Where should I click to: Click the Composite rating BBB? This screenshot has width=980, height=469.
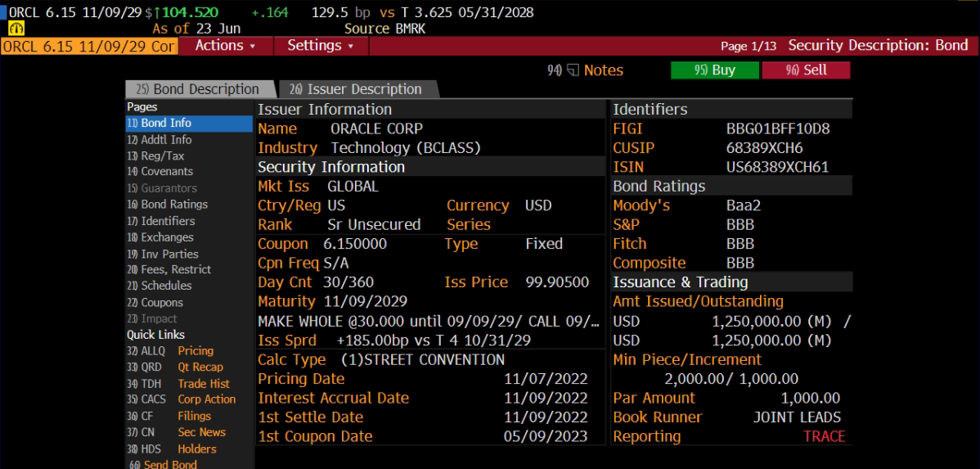coord(740,264)
